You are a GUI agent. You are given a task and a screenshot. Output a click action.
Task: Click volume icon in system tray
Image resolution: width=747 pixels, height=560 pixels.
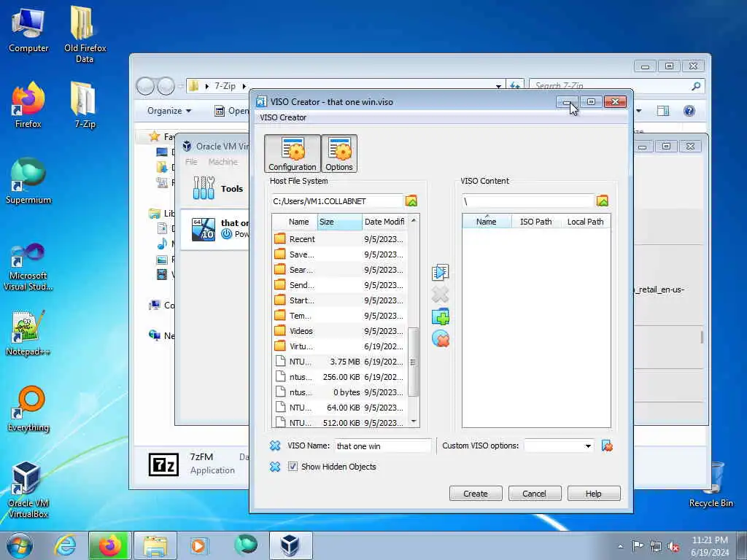point(673,546)
